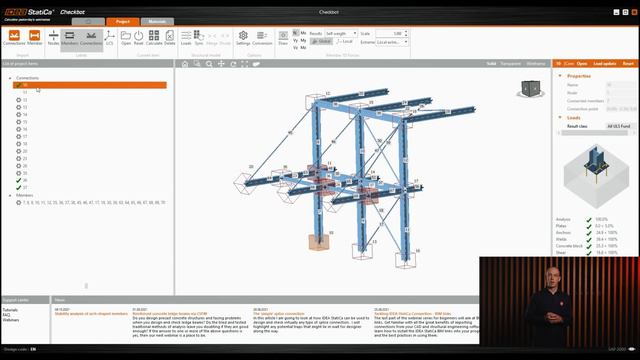Switch view mode to Wireframe
This screenshot has width=640, height=360.
[536, 64]
